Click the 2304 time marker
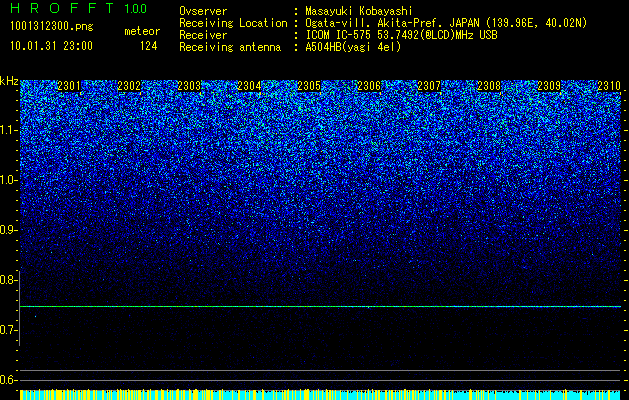629x400 pixels. [x=249, y=86]
